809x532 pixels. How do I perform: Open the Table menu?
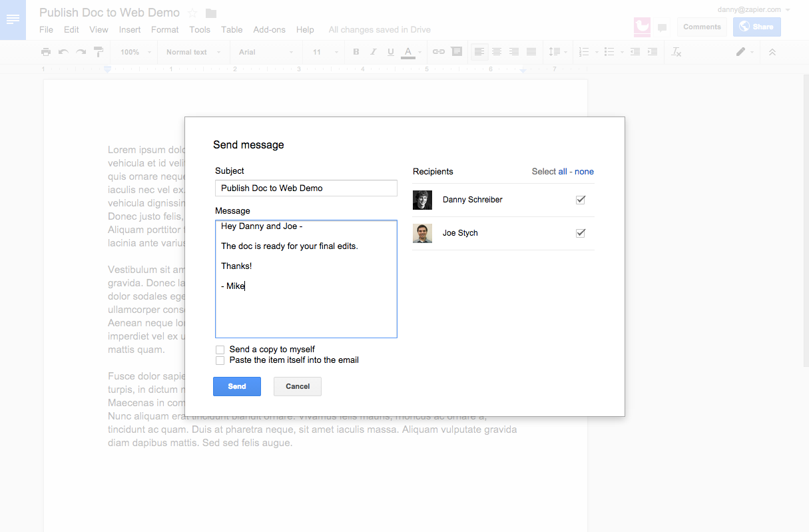(232, 29)
